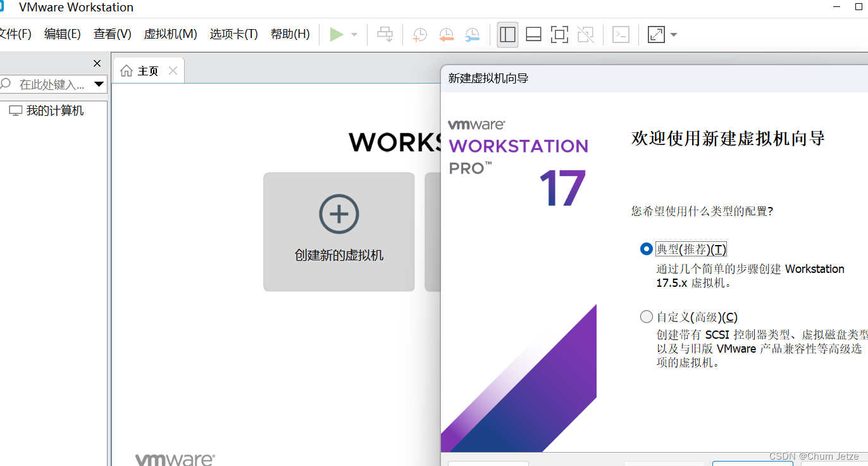Click the monitor icon beside 我的计算机

(16, 111)
